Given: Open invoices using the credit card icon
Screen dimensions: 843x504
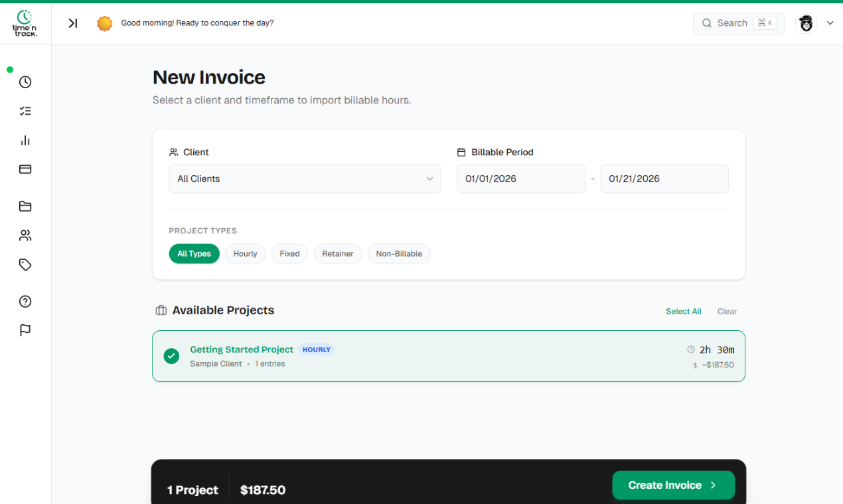Looking at the screenshot, I should coord(25,169).
